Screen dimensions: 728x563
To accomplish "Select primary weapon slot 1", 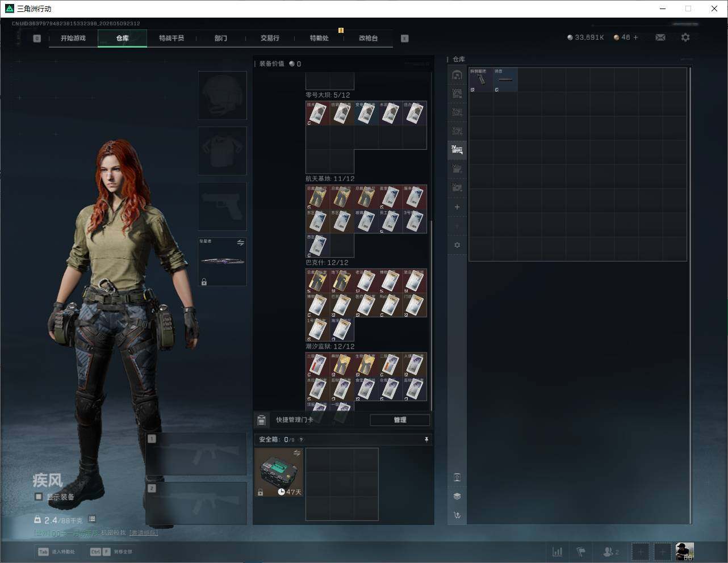I will (196, 454).
